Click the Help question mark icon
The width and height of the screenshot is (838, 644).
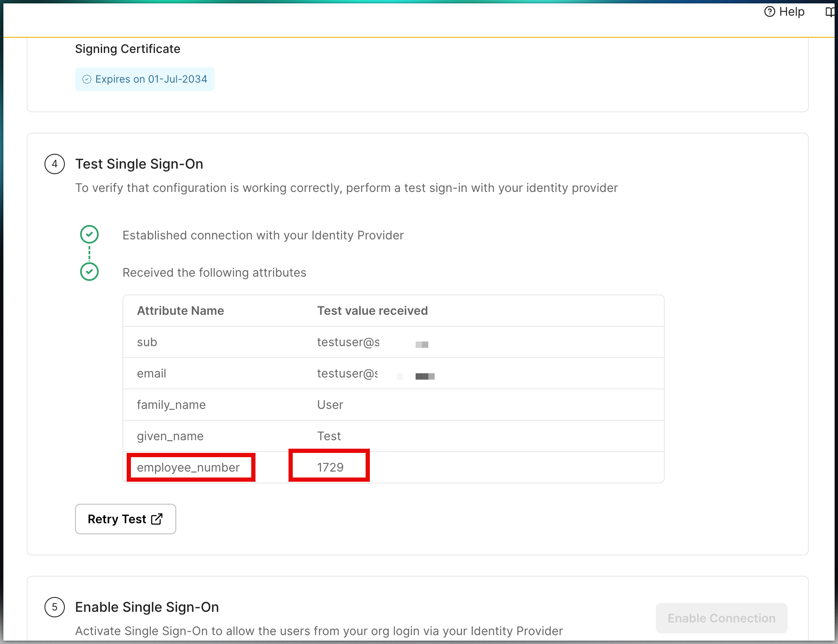(x=769, y=12)
